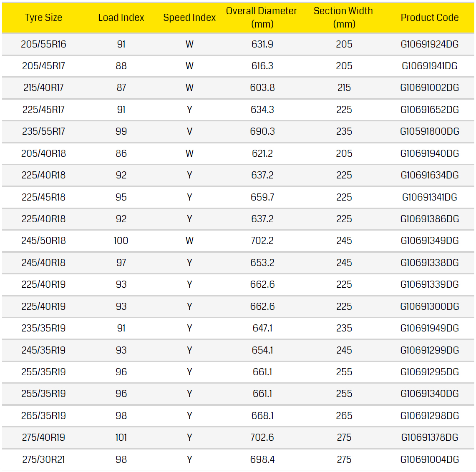Select product code G10691386DG
Viewport: 476px width, 472px height.
(429, 219)
